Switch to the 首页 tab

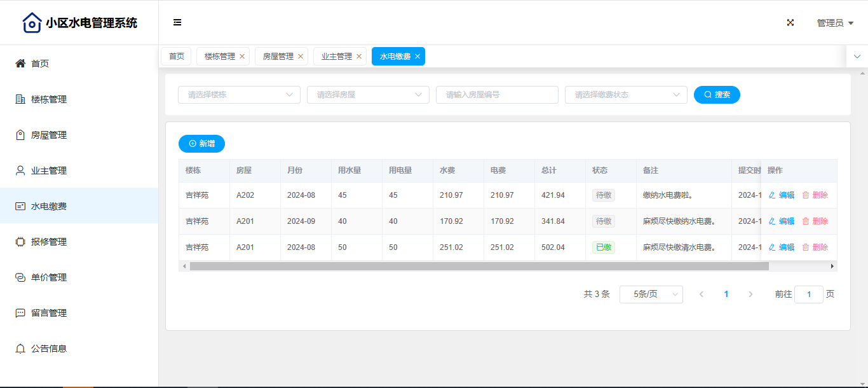tap(176, 57)
